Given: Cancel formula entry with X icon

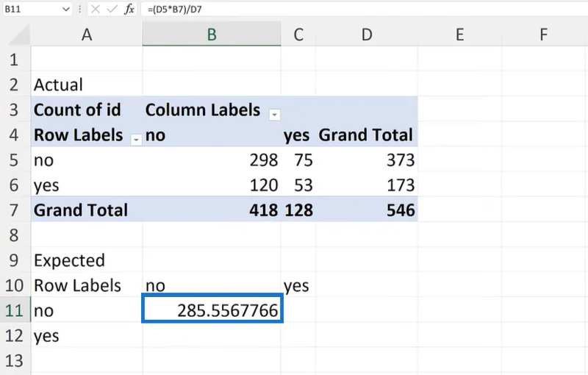Looking at the screenshot, I should click(96, 10).
